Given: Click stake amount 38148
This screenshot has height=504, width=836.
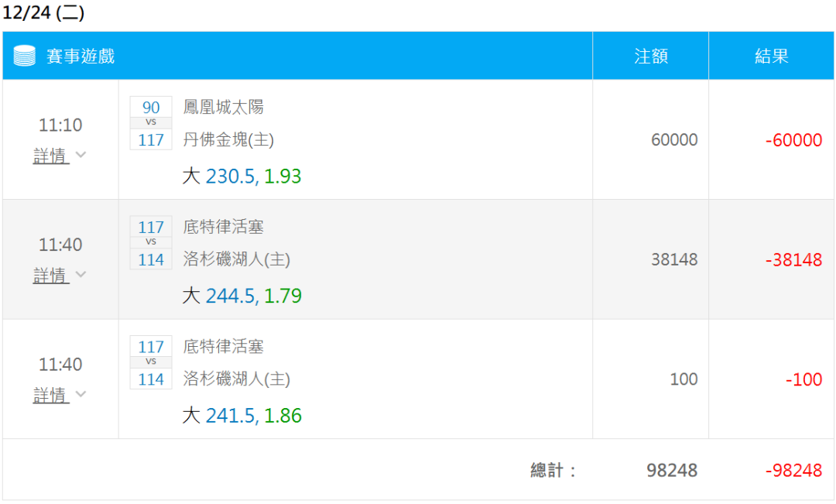Looking at the screenshot, I should [674, 259].
